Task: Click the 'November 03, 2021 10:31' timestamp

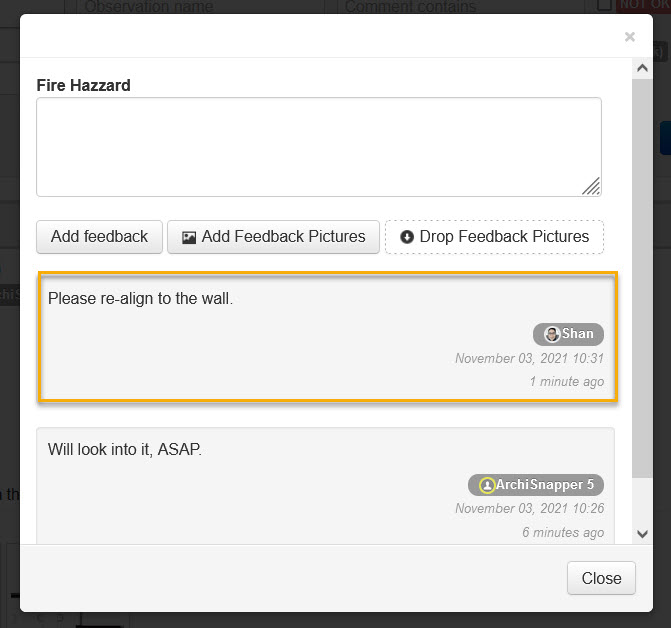Action: point(529,358)
